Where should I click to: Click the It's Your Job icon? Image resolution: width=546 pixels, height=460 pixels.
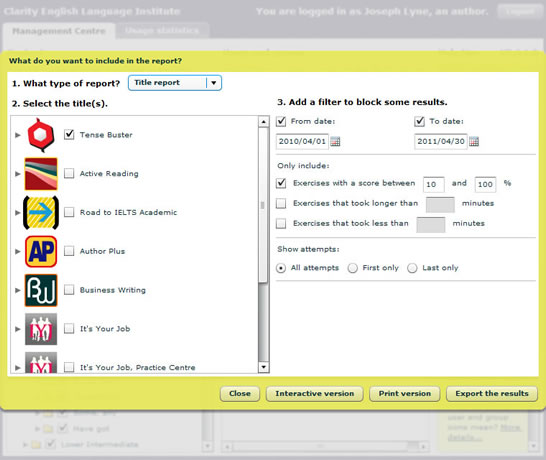pos(41,329)
